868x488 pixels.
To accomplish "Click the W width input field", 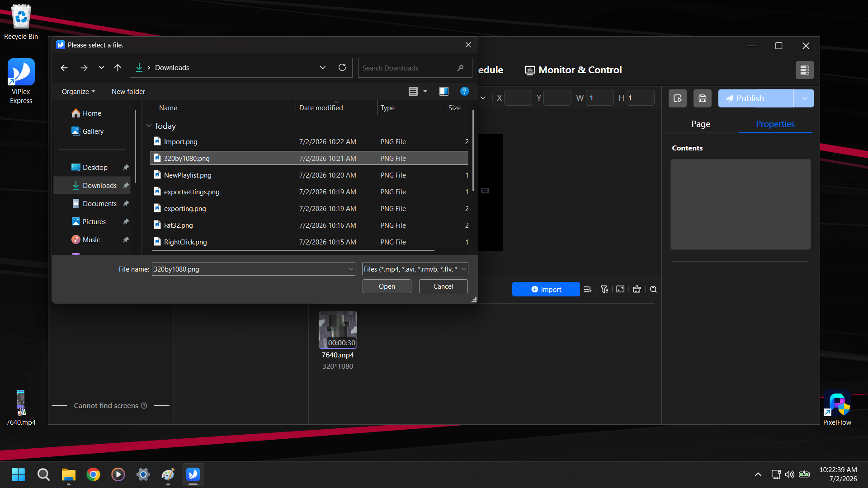I will [599, 98].
